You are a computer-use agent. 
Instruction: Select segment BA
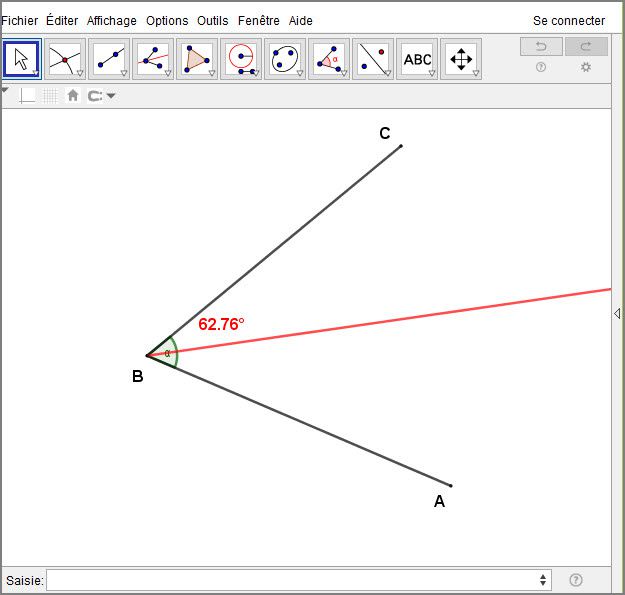tap(299, 420)
